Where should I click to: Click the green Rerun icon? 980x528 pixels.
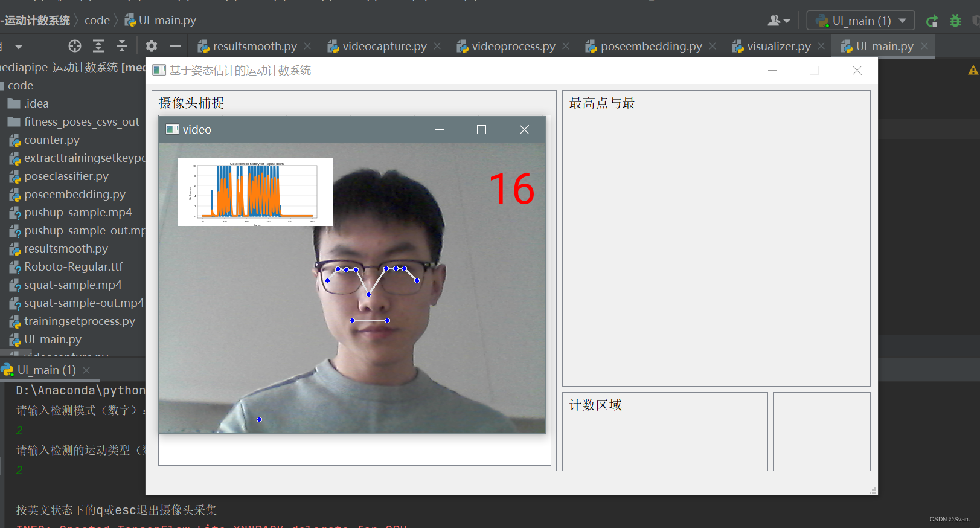pos(932,21)
